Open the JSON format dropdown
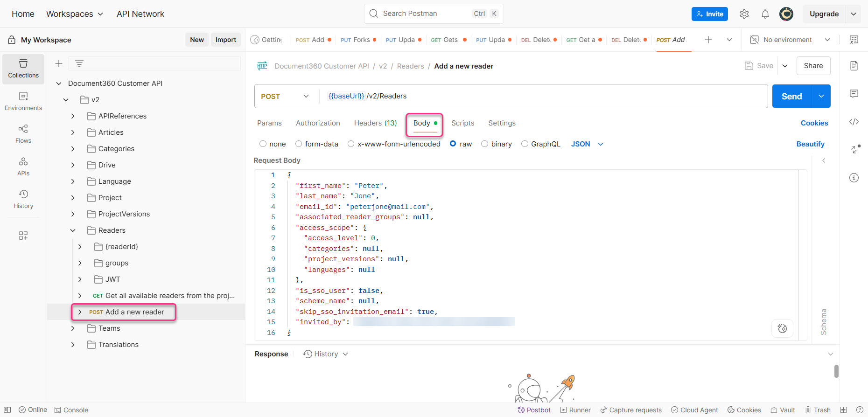The width and height of the screenshot is (868, 417). 587,144
